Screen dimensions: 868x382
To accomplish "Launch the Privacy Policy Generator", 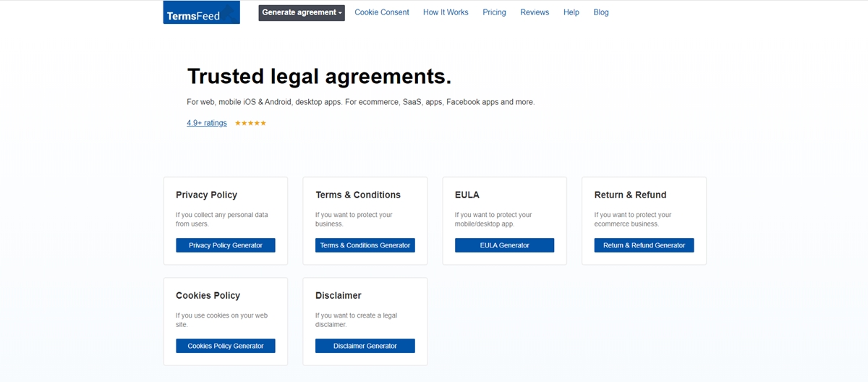I will [x=226, y=245].
